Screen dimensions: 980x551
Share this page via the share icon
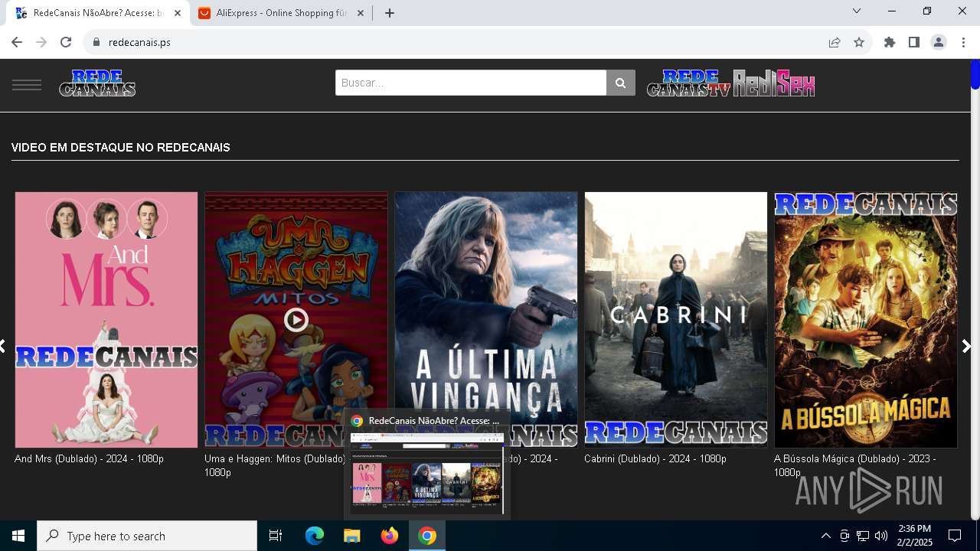pyautogui.click(x=835, y=42)
